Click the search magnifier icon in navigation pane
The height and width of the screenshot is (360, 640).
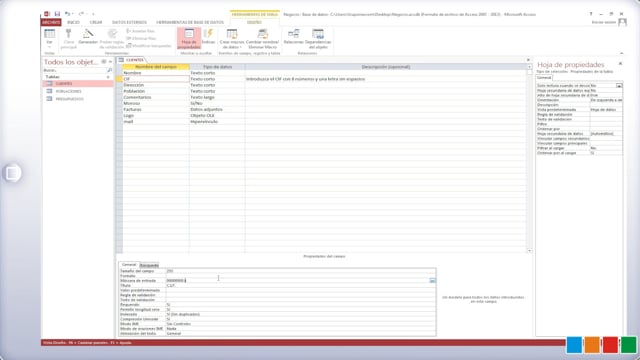tap(109, 70)
